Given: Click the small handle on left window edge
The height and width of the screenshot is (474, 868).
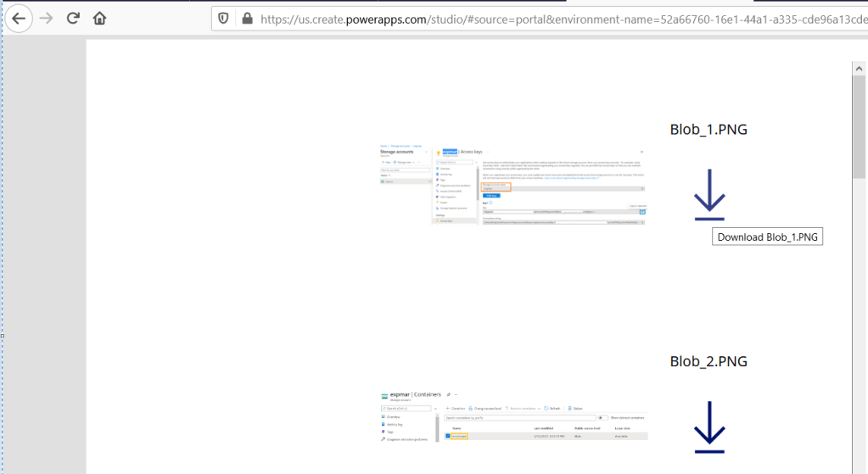Looking at the screenshot, I should (x=3, y=336).
